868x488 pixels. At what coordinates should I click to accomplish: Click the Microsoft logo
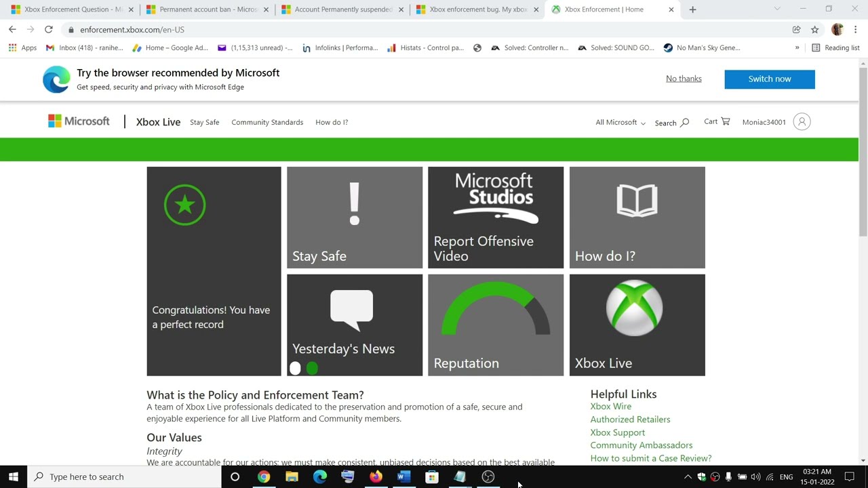(x=79, y=121)
